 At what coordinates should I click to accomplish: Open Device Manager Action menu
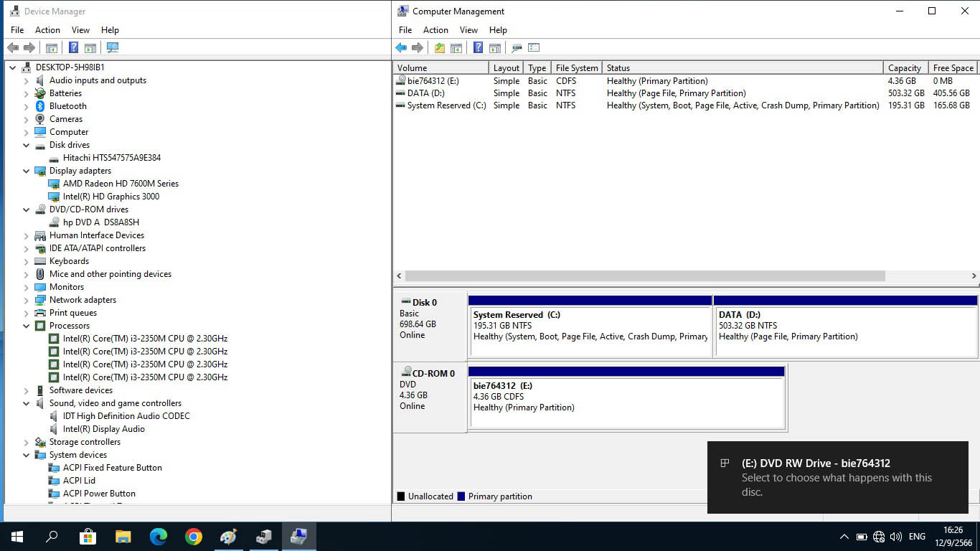(x=47, y=30)
